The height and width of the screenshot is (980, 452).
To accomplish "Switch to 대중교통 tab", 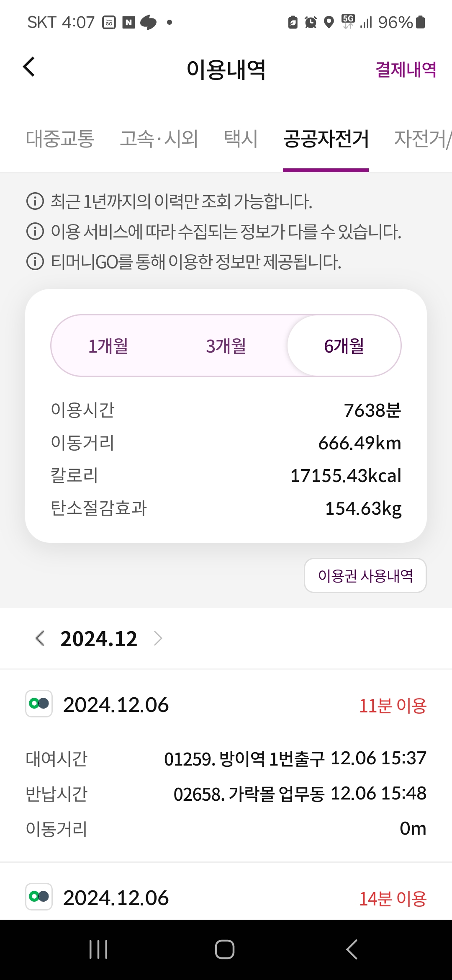I will pos(60,139).
